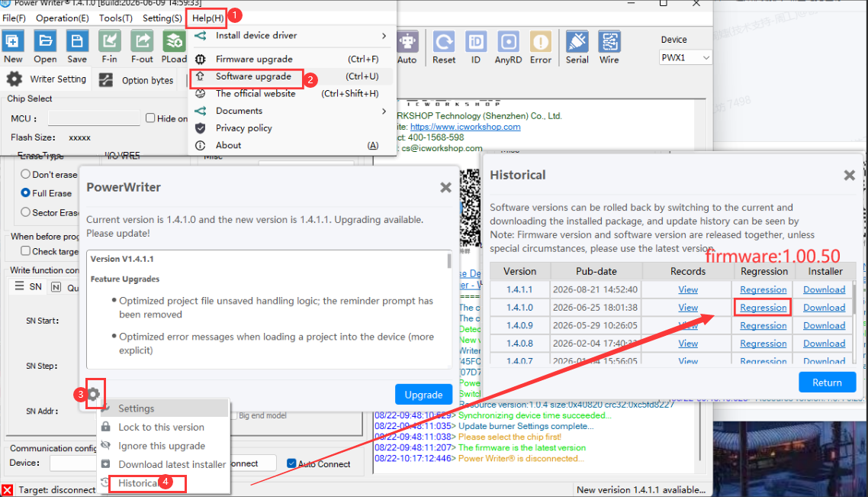
Task: Click the Version column header
Action: [x=519, y=271]
